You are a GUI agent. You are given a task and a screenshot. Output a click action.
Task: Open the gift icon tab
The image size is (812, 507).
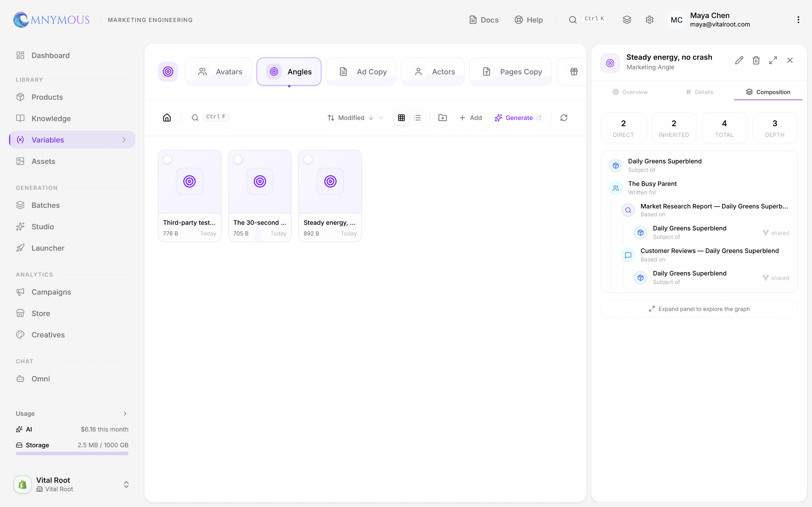tap(574, 72)
